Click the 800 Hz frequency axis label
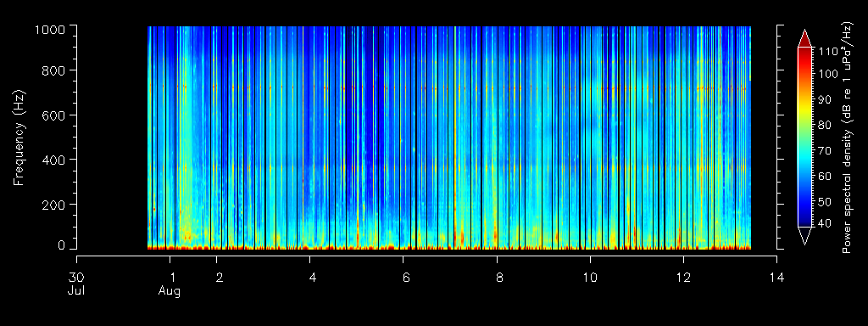 55,70
